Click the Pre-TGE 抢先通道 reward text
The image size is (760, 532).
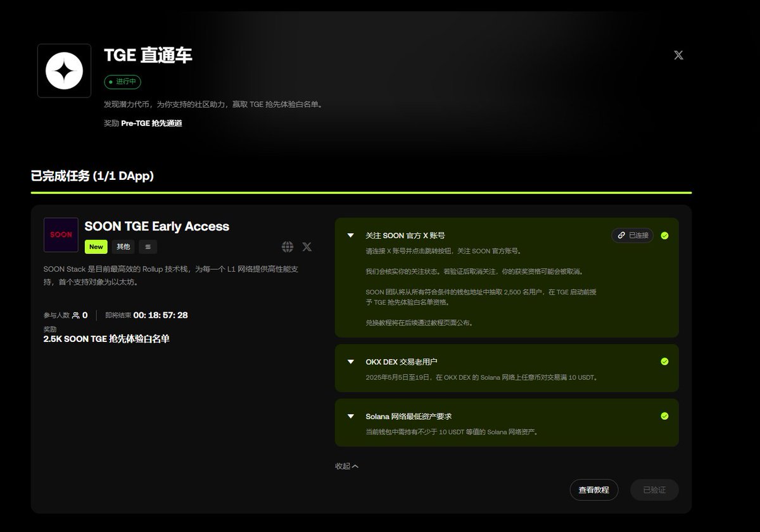(152, 123)
